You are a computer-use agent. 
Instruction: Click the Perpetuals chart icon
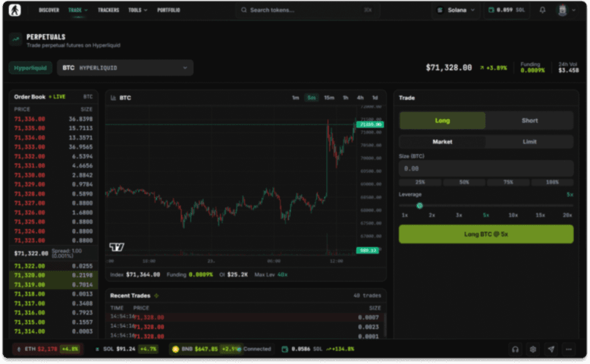tap(15, 39)
